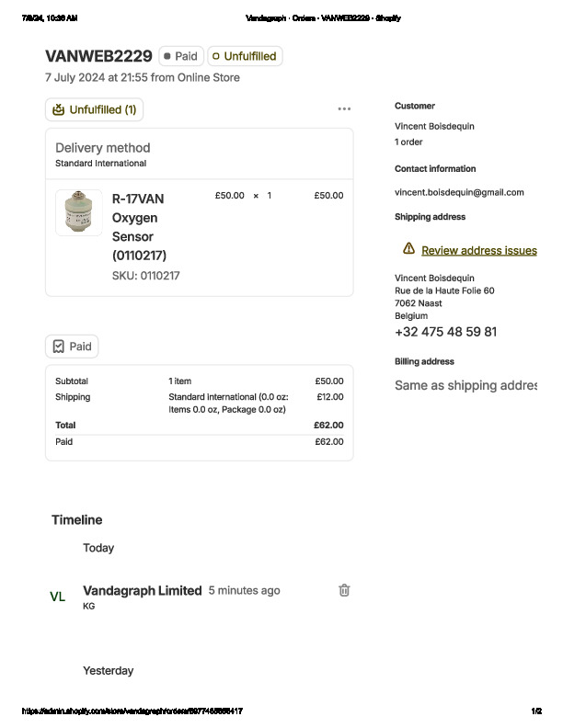Screen dimensions: 563x728
Task: Click the Shopify admin URL in the footer
Action: tap(132, 711)
